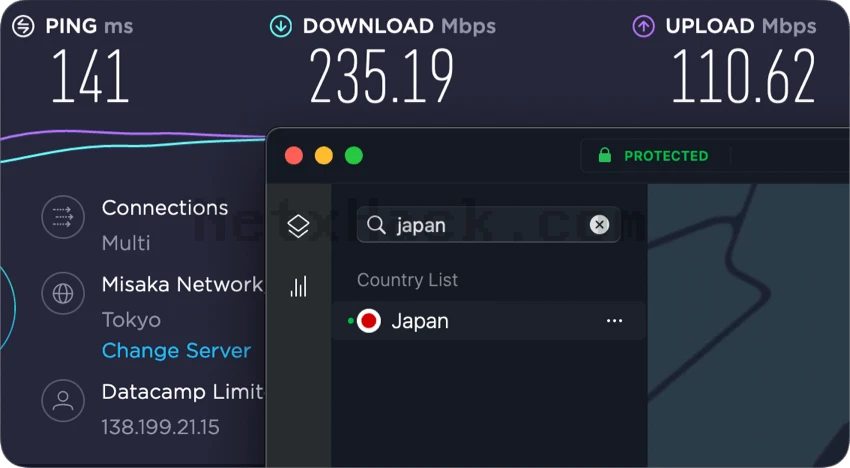Close the VPN window with red button
Viewport: 850px width, 468px height.
point(294,156)
